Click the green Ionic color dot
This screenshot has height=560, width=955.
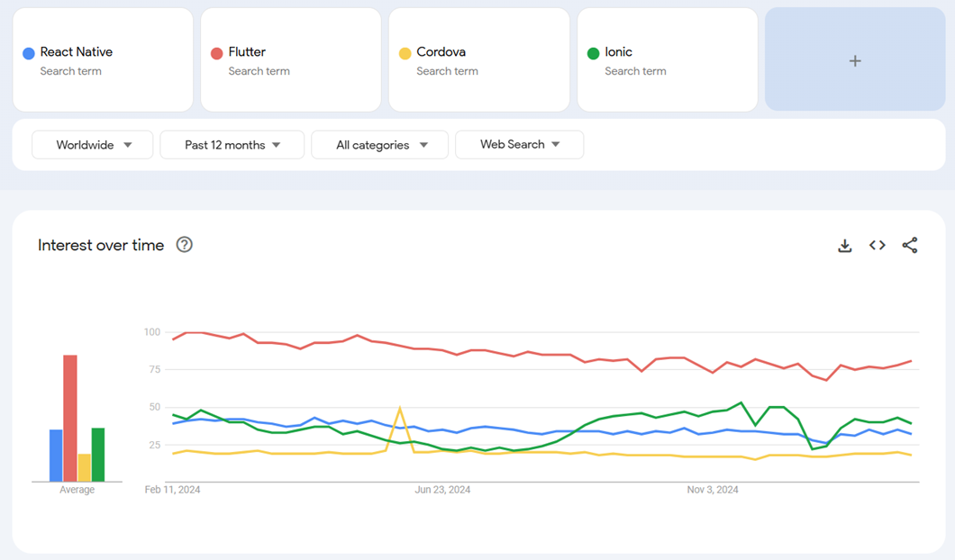(593, 53)
